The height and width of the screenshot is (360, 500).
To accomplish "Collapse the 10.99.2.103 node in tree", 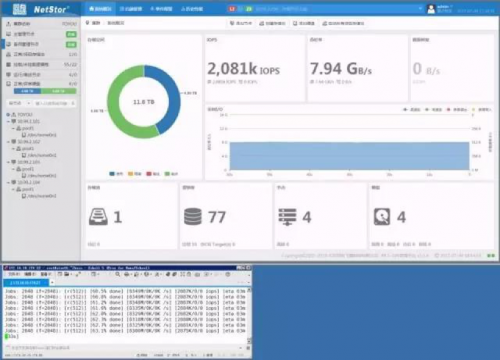I will click(8, 162).
